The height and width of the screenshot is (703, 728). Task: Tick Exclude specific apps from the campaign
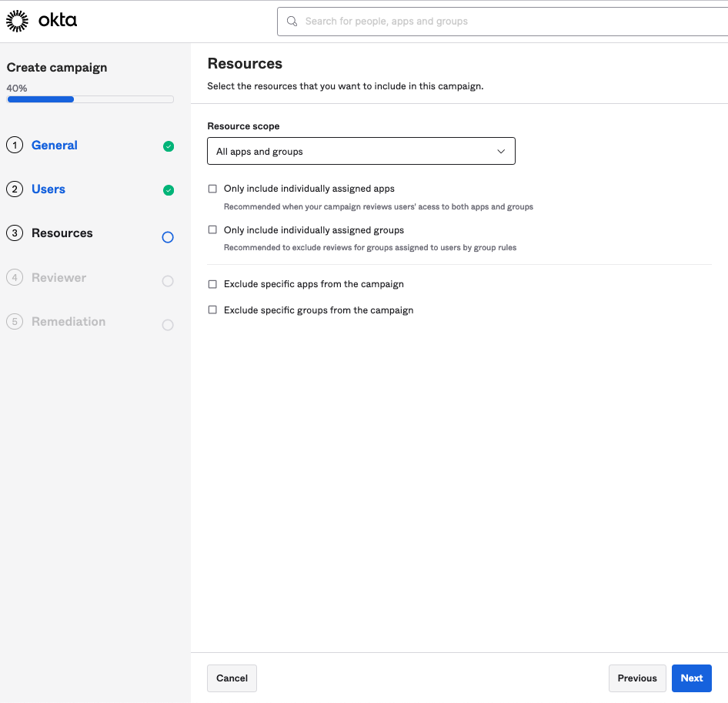[213, 284]
